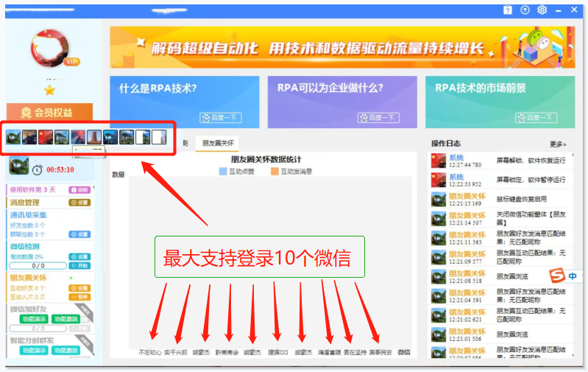
Task: Click 更多> link in 操作日志
Action: [558, 144]
